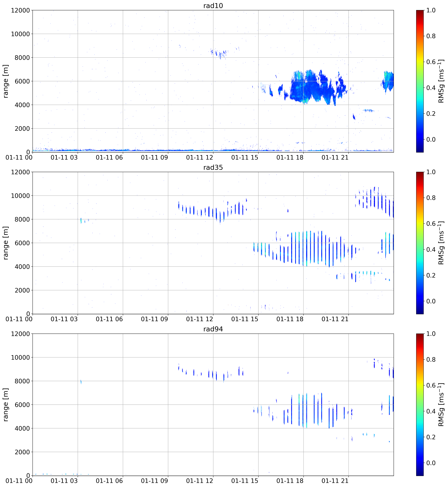This screenshot has height=487, width=448.
Task: Select the rad94 panel's range [m] axis label
Action: pyautogui.click(x=6, y=405)
